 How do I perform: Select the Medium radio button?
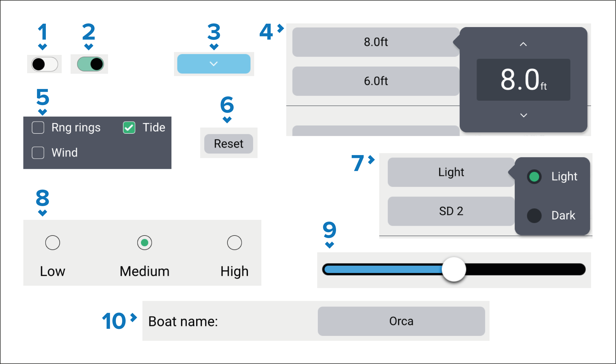(x=145, y=243)
